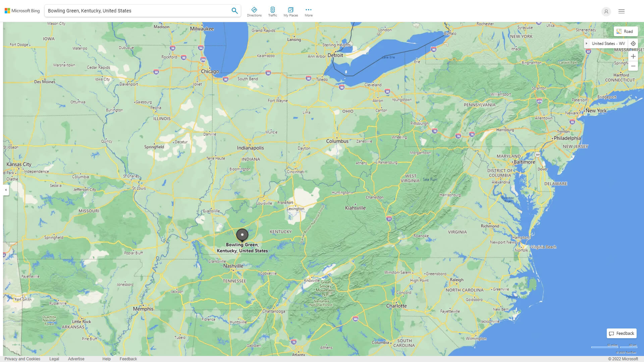Screen dimensions: 644x362
Task: Open the Help link
Action: (106, 359)
